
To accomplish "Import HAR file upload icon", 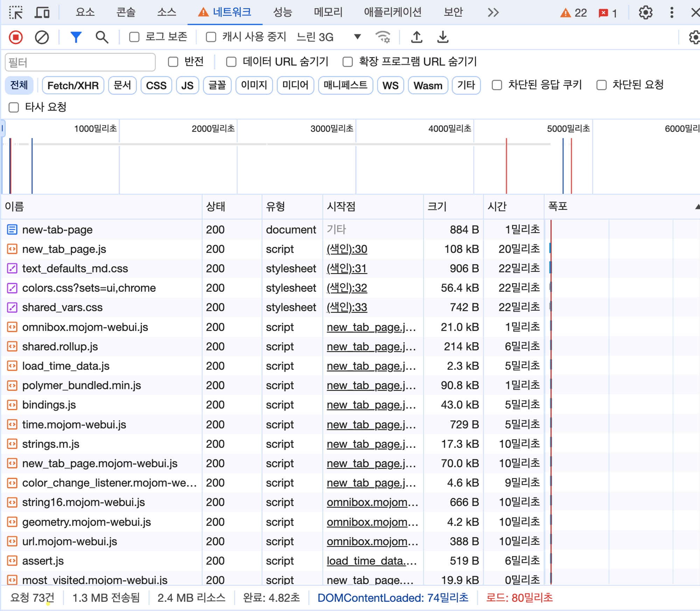I will (x=416, y=37).
